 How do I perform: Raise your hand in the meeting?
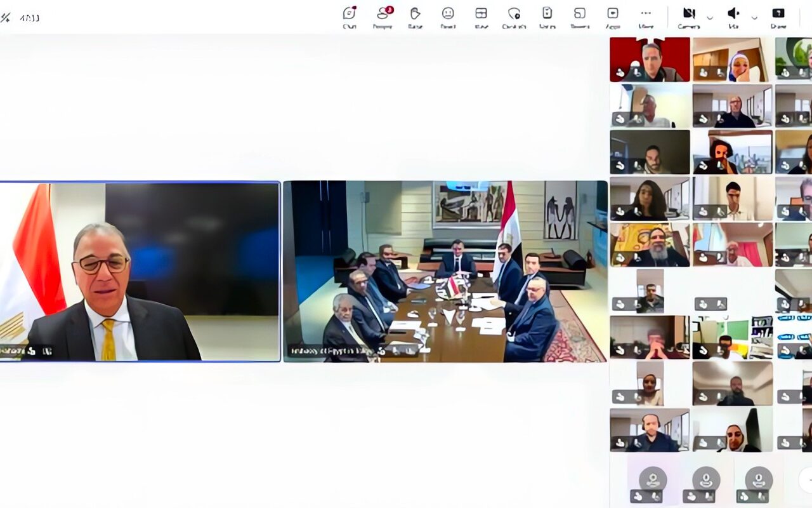tap(415, 17)
